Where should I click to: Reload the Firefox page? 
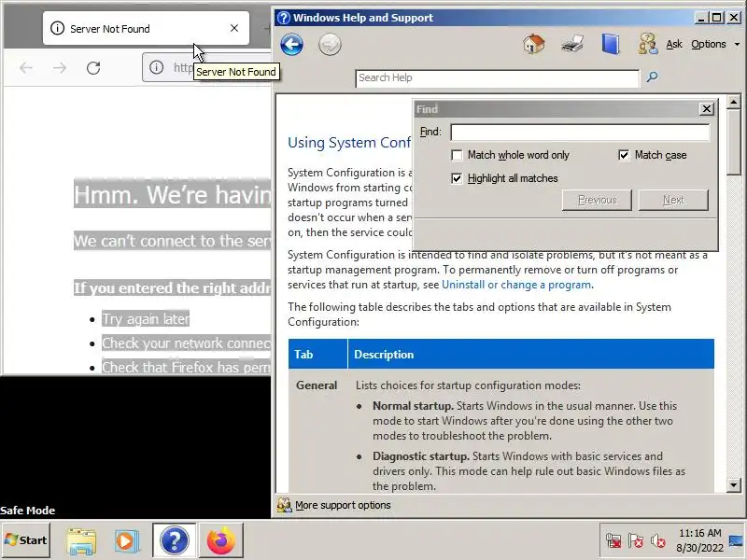pos(93,68)
